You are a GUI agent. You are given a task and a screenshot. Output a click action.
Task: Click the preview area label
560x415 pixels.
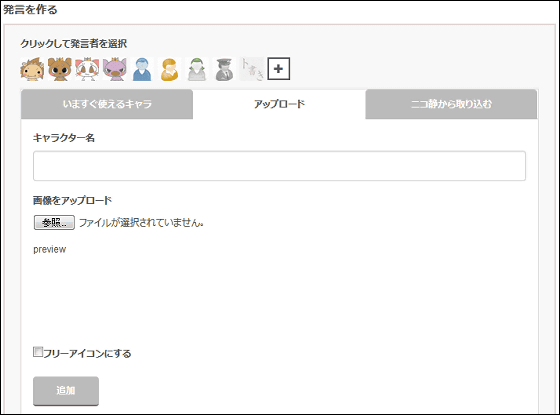click(x=50, y=249)
